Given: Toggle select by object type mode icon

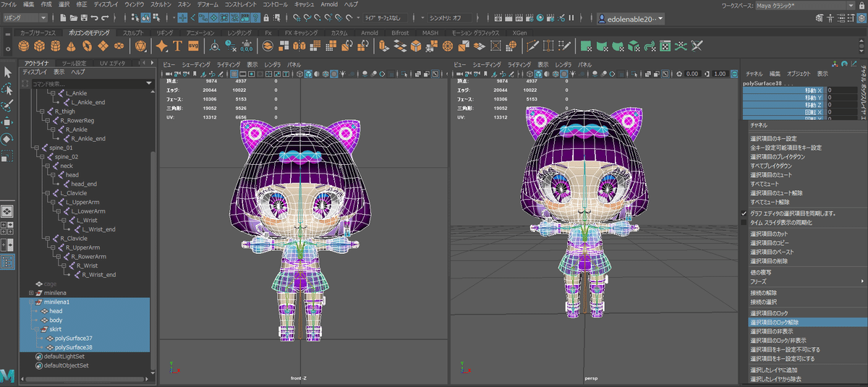Looking at the screenshot, I should [145, 17].
